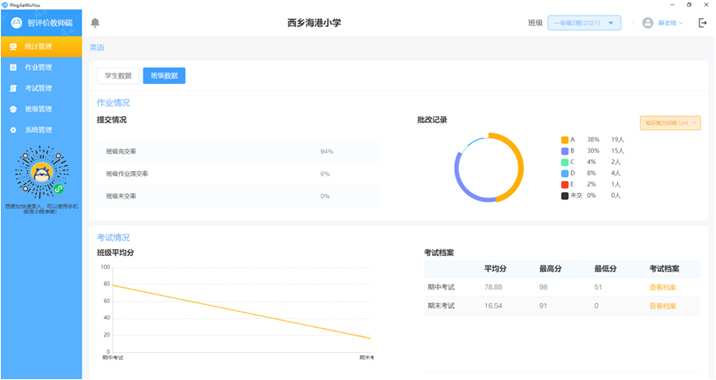The height and width of the screenshot is (380, 716).
Task: Click the green C legend swatch
Action: (x=565, y=162)
